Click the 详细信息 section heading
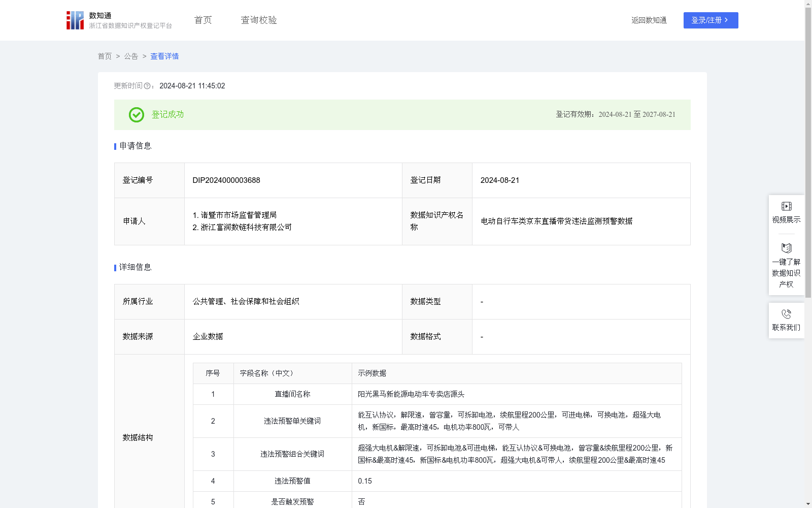812x508 pixels. pyautogui.click(x=136, y=268)
